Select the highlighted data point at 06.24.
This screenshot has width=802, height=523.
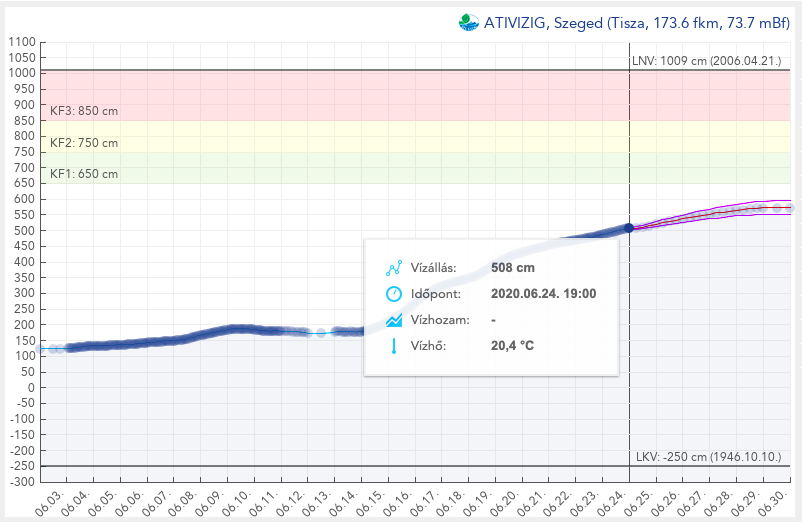click(x=629, y=228)
